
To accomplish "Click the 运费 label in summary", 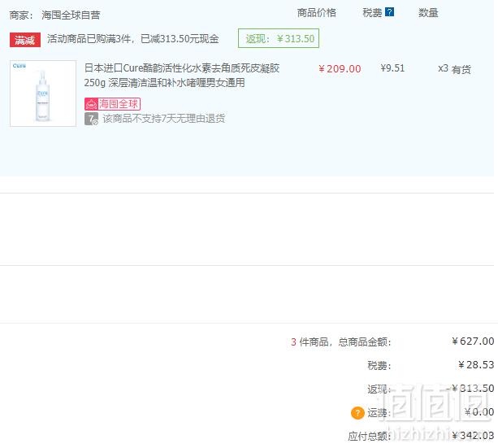I will 379,413.
